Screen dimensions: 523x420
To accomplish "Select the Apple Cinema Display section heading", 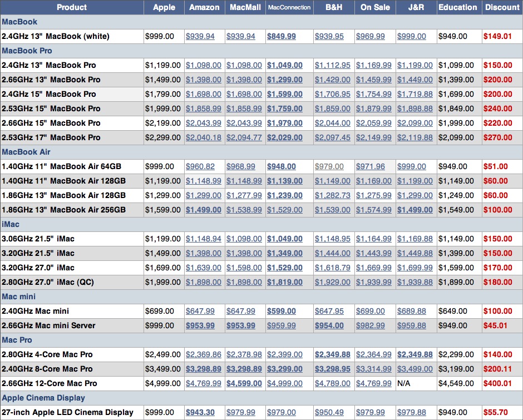I will pyautogui.click(x=43, y=398).
